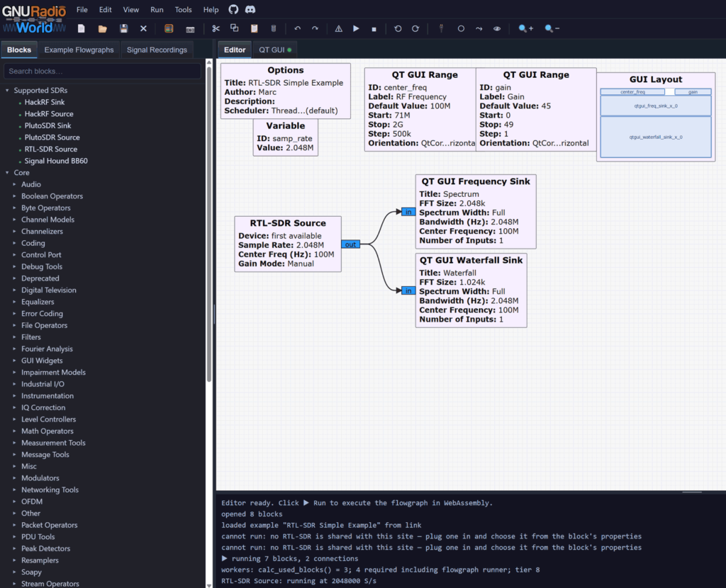Viewport: 726px width, 588px height.
Task: Stop the flowgraph with the stop icon
Action: click(x=374, y=29)
